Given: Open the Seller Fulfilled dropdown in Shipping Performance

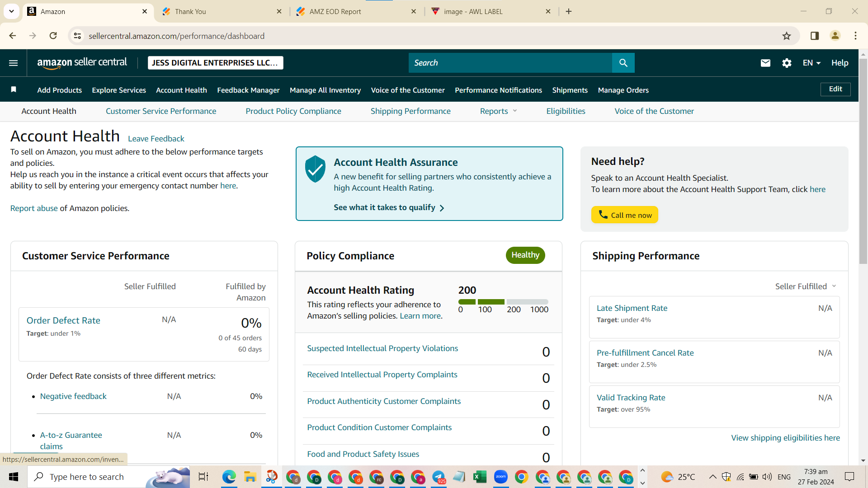Looking at the screenshot, I should point(806,286).
